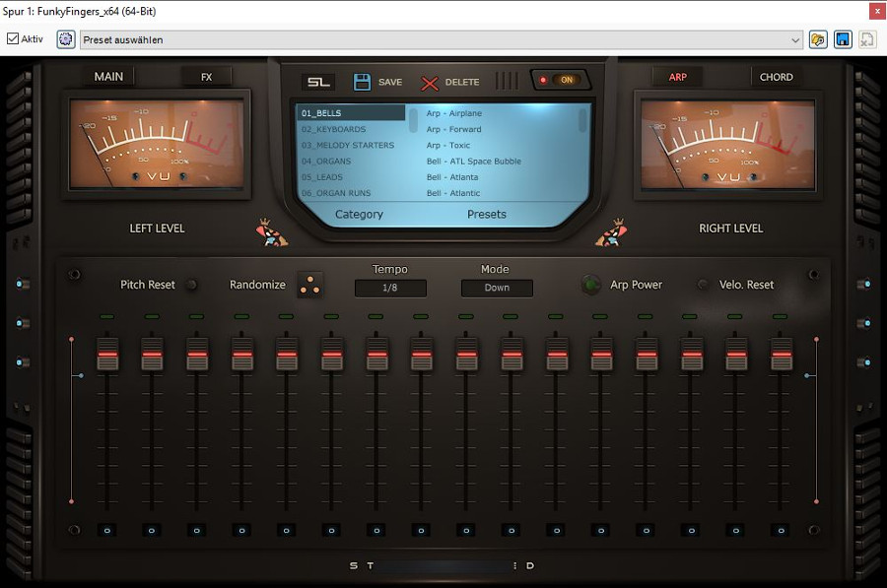Click the bottom S T D slider bar
Screen dimensions: 887x588
point(443,565)
